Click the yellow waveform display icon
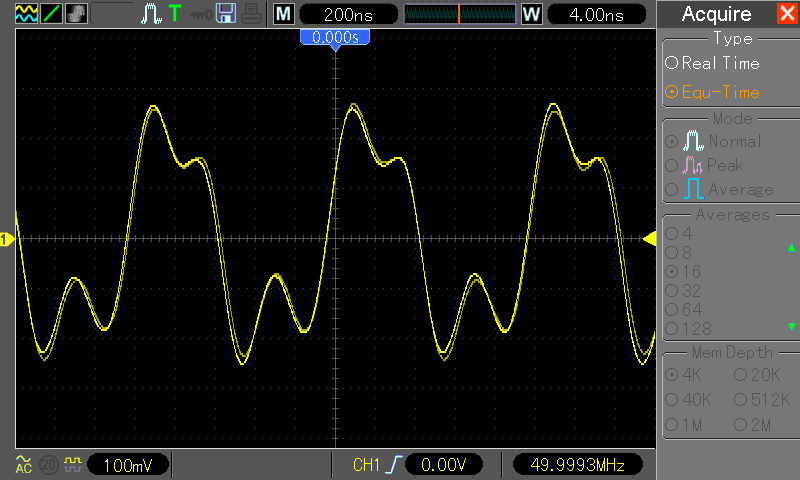This screenshot has width=800, height=480. pos(26,14)
